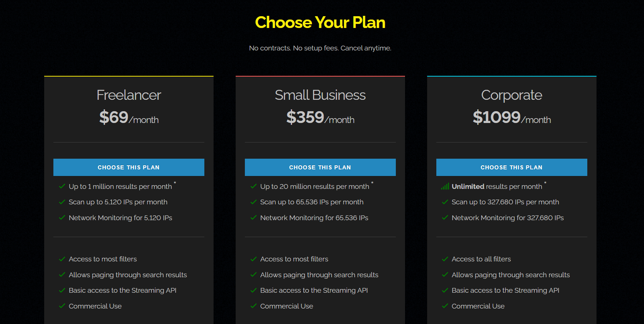Click the Corporate plan heading

[x=511, y=95]
